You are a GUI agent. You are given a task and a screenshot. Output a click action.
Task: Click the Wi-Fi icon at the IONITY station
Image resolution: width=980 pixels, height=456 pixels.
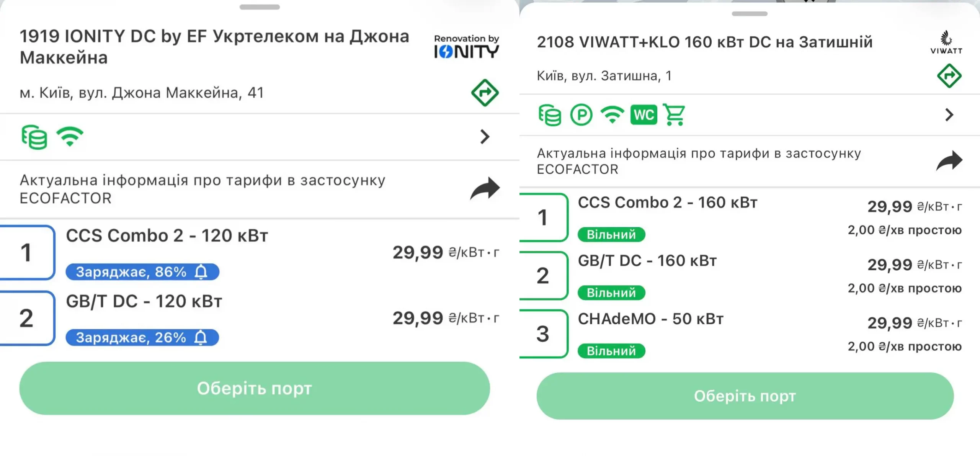tap(70, 136)
